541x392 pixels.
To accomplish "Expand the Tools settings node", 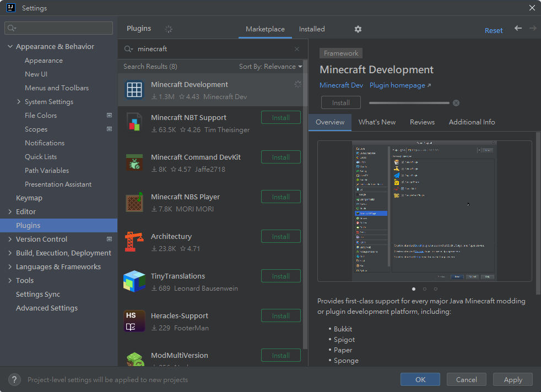I will tap(10, 281).
